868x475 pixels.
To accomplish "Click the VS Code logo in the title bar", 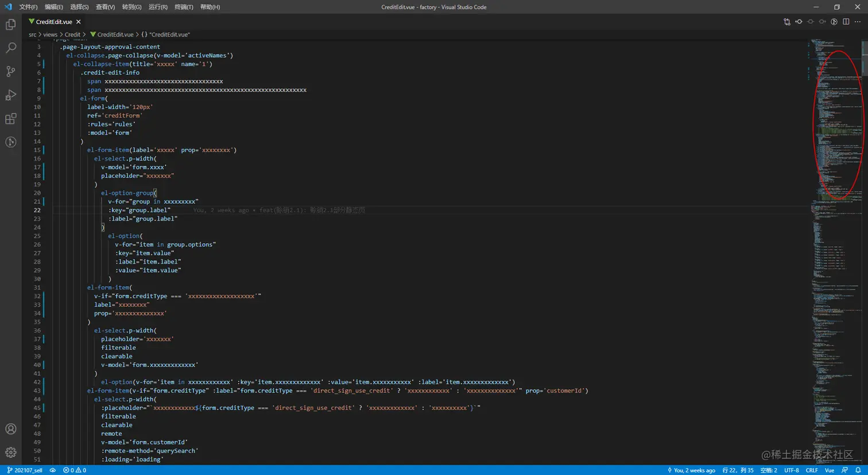I will 8,7.
